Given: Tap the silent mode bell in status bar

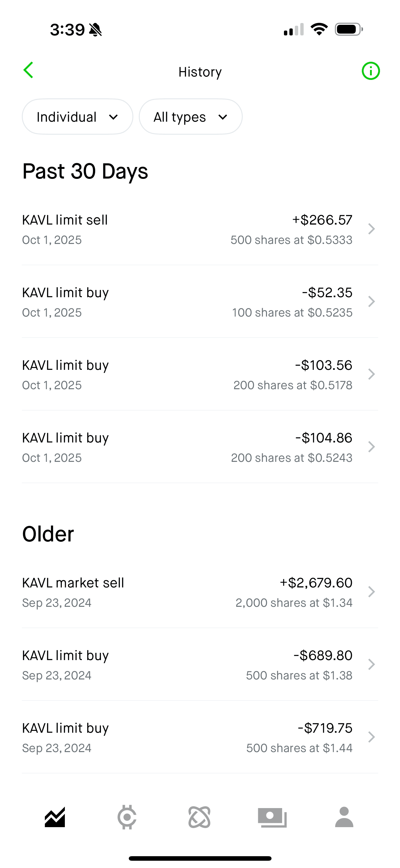Looking at the screenshot, I should (x=95, y=30).
